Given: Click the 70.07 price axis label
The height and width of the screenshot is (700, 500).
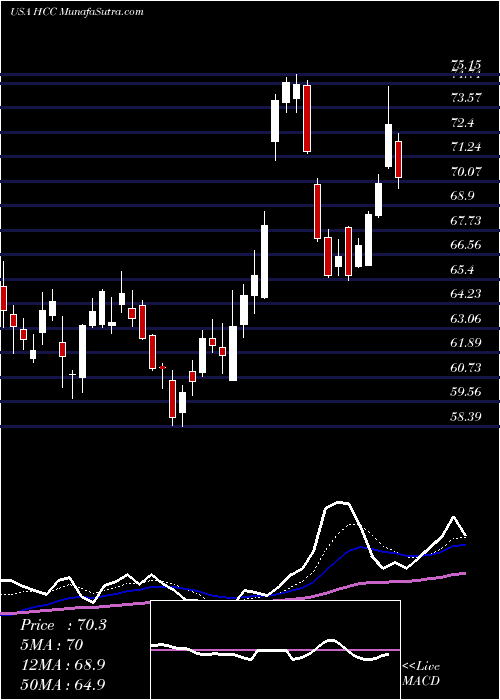Looking at the screenshot, I should (x=467, y=171).
